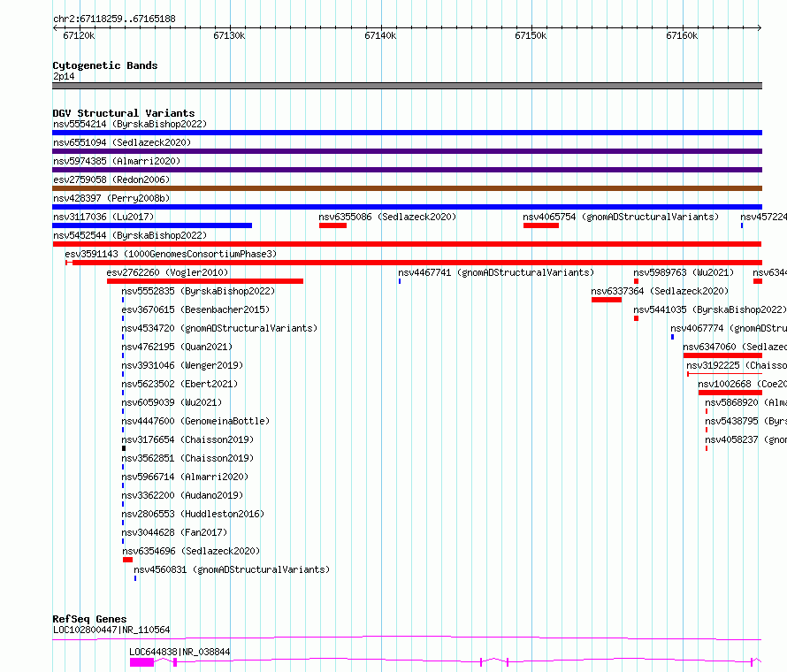
Task: Select the red nsv6354696 variant bar
Action: tap(128, 560)
